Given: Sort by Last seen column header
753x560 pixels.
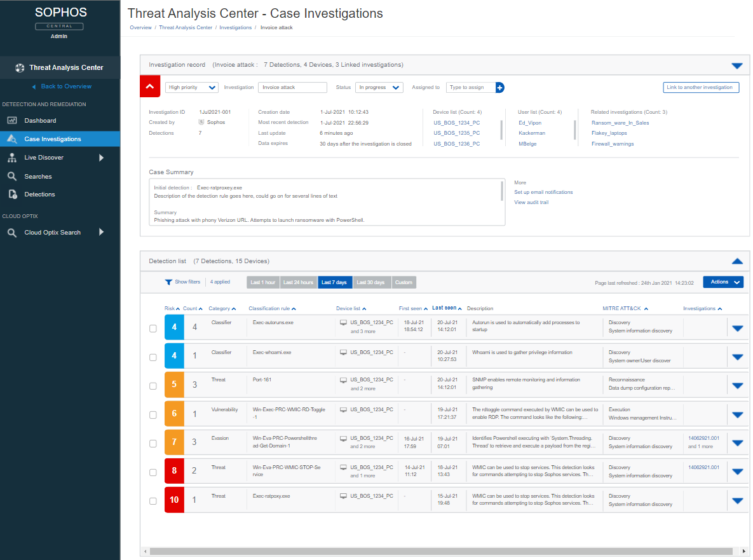Looking at the screenshot, I should (447, 308).
